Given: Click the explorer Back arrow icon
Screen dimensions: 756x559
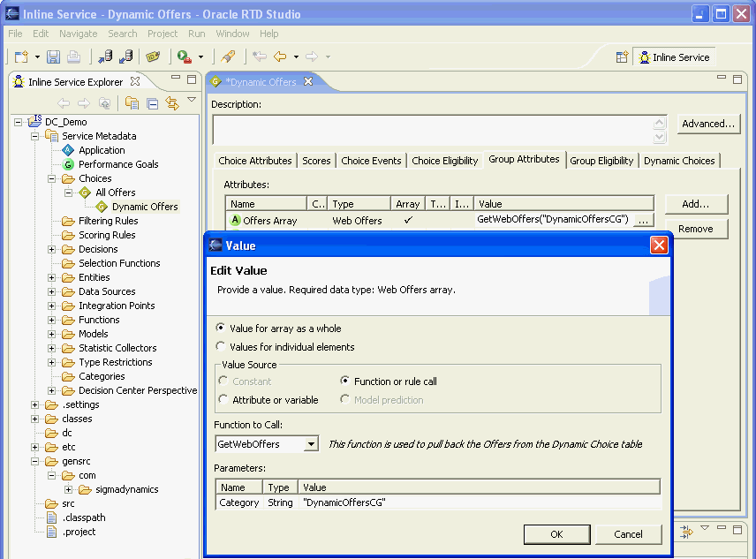Looking at the screenshot, I should 64,103.
